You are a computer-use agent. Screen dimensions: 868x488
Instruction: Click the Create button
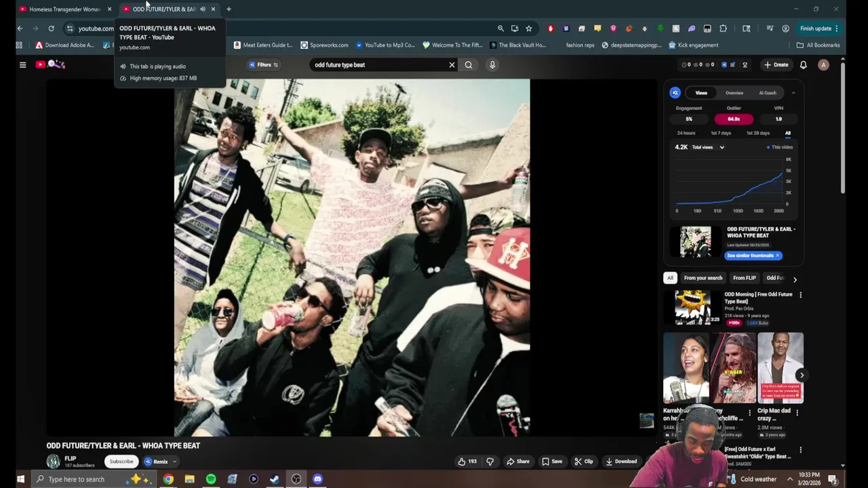[x=776, y=65]
